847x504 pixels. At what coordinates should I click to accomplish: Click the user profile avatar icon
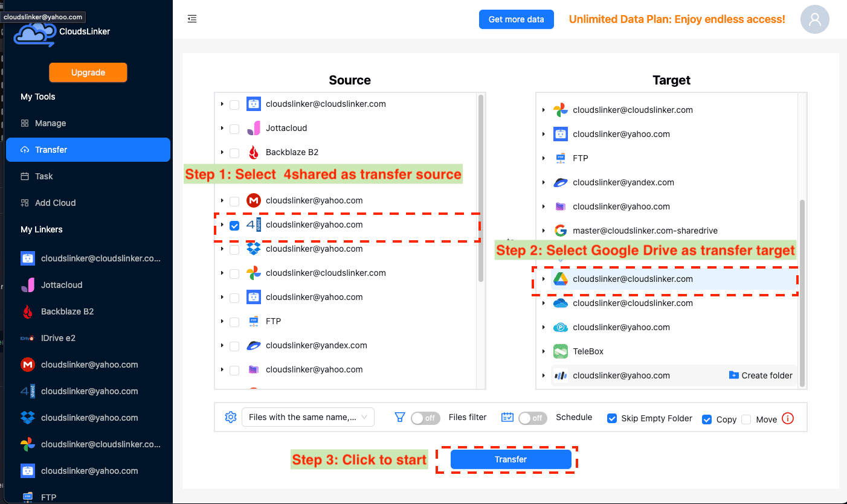814,19
